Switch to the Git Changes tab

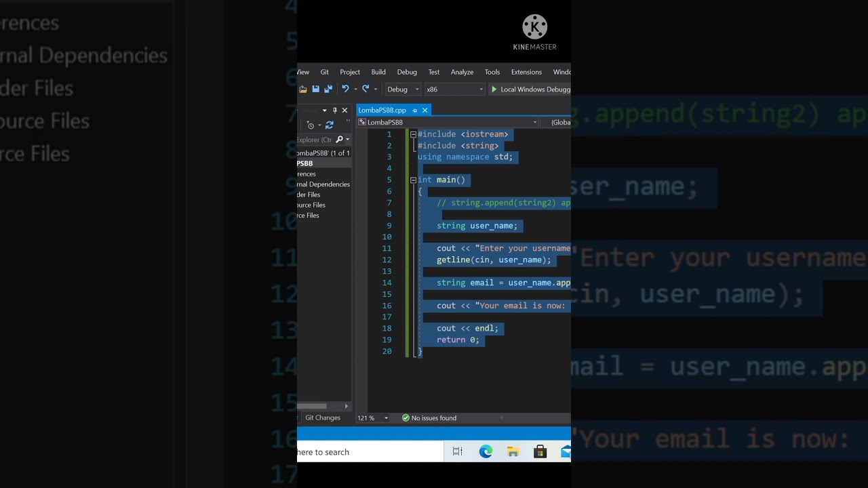point(323,418)
